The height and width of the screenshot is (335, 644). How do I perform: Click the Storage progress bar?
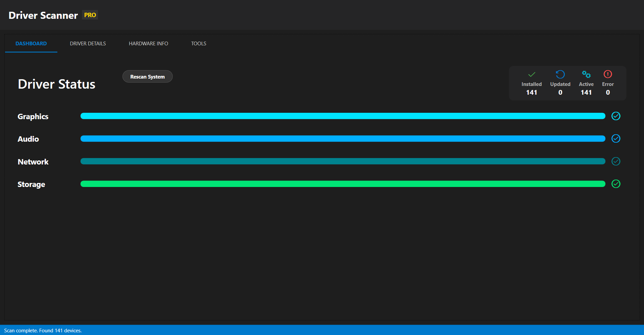click(x=342, y=184)
